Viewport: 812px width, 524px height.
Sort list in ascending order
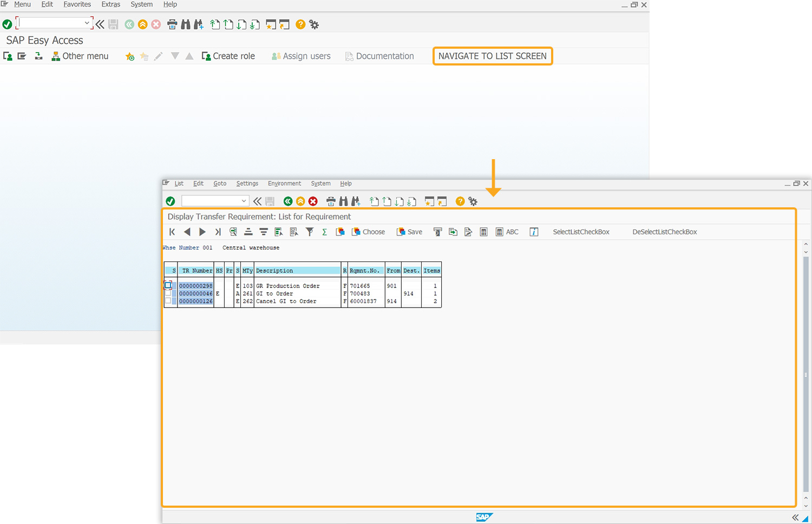pos(248,232)
